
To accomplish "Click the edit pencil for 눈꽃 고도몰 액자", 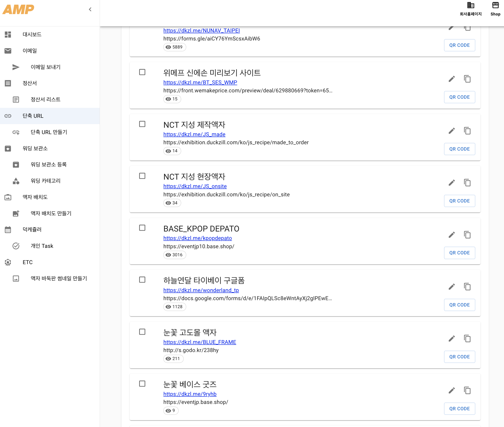I will [x=452, y=339].
